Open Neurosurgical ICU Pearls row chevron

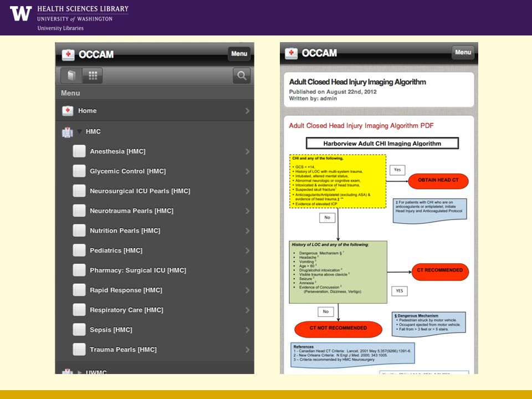pyautogui.click(x=247, y=191)
